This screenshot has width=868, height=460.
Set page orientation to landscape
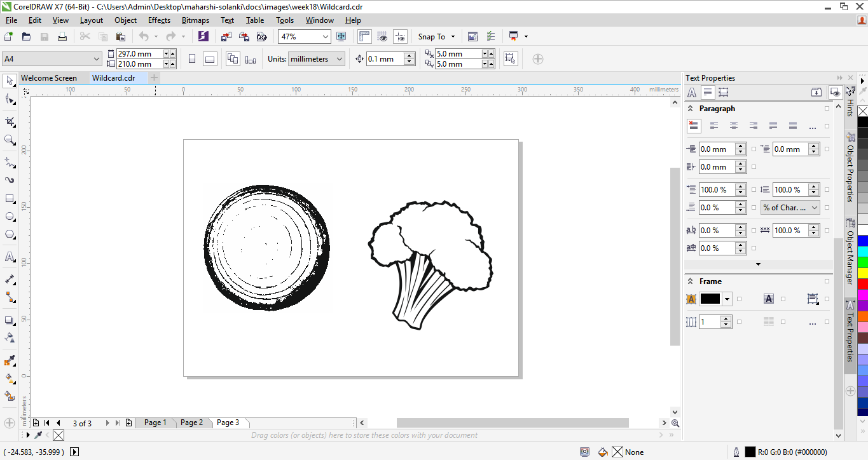(210, 59)
